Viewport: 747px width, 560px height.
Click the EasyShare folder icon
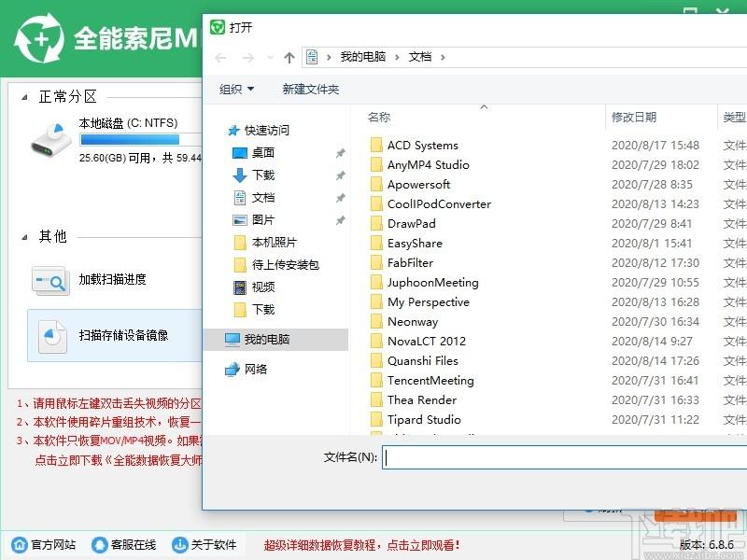(x=376, y=243)
